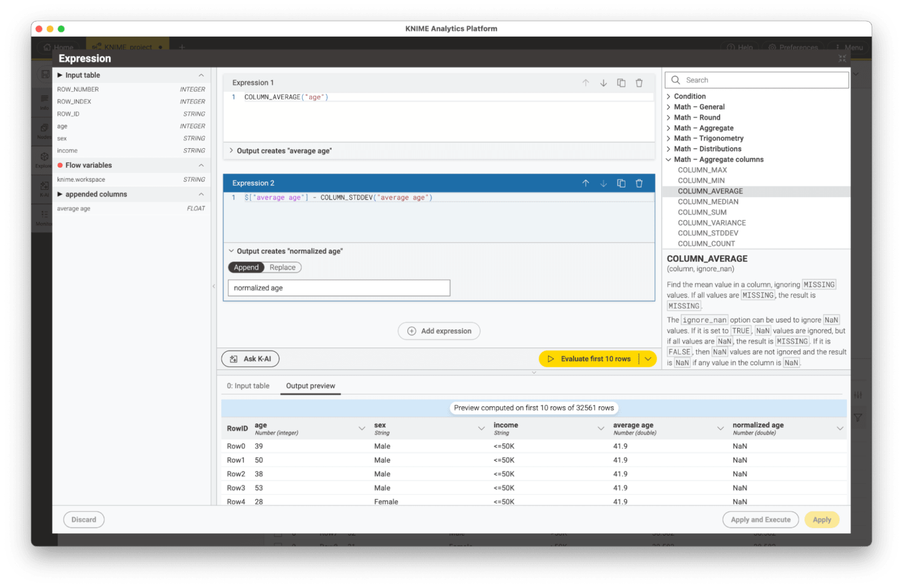Switch to Output preview tab

pos(310,386)
